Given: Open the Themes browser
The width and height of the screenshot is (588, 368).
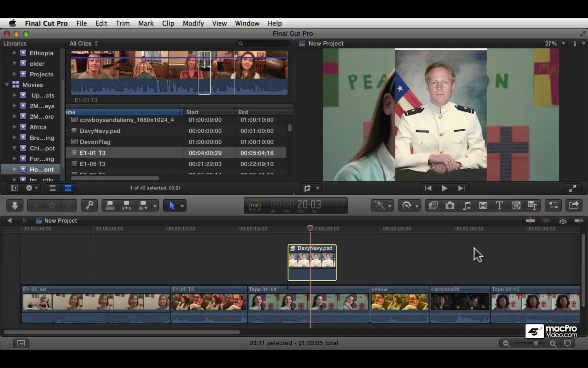Looking at the screenshot, I should pos(532,206).
